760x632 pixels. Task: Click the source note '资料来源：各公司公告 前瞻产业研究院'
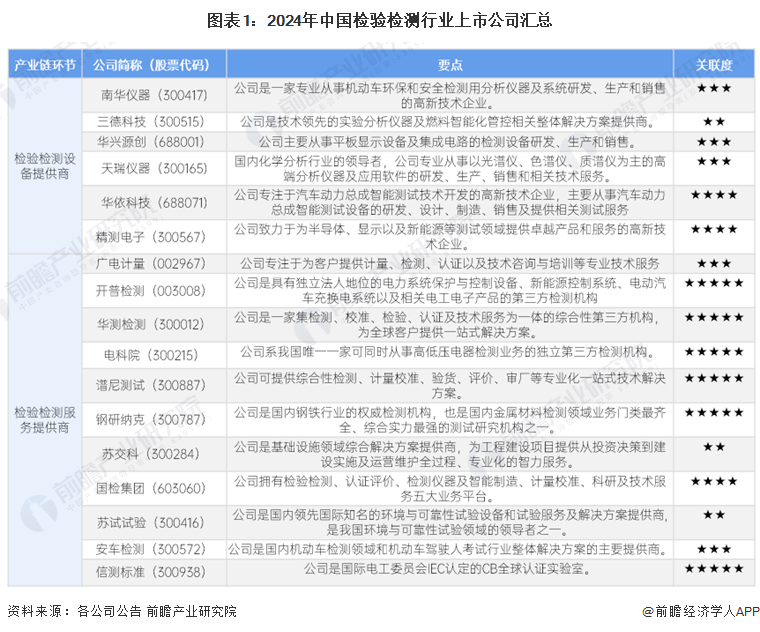click(x=122, y=611)
